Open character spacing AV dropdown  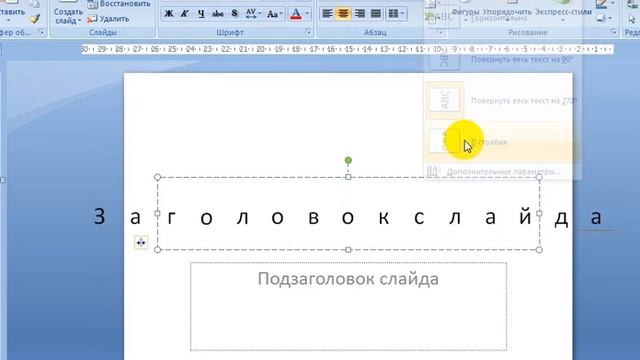pos(253,14)
